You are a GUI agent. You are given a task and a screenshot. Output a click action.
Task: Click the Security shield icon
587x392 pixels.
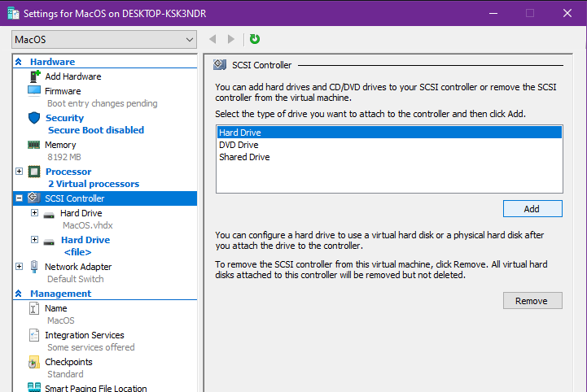point(34,118)
